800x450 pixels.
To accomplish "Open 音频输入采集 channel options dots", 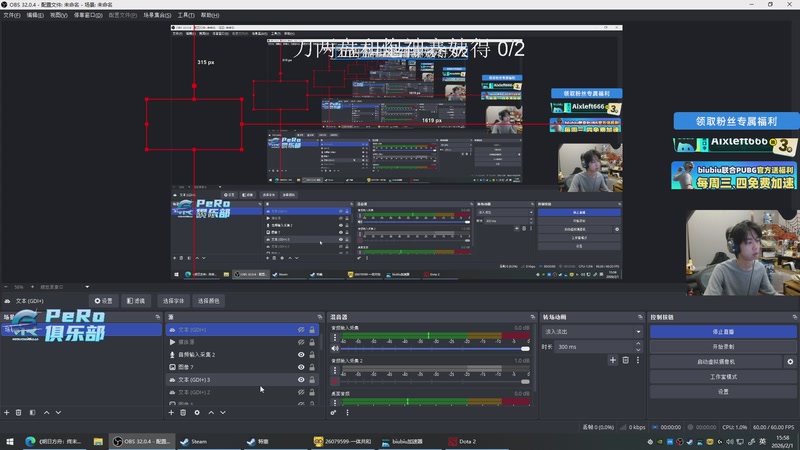I will 335,338.
